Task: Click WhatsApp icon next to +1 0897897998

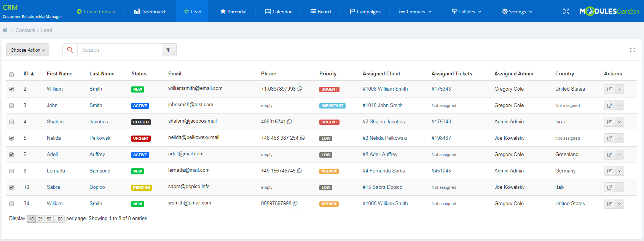Action: [300, 89]
